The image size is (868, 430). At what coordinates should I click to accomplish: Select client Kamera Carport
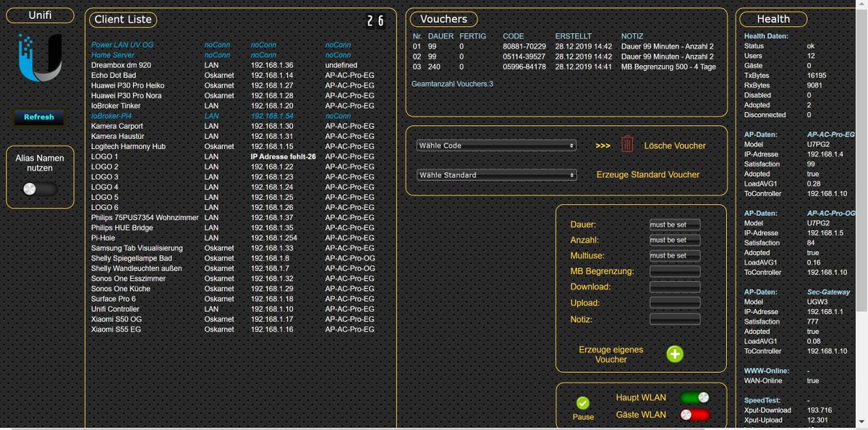[117, 126]
